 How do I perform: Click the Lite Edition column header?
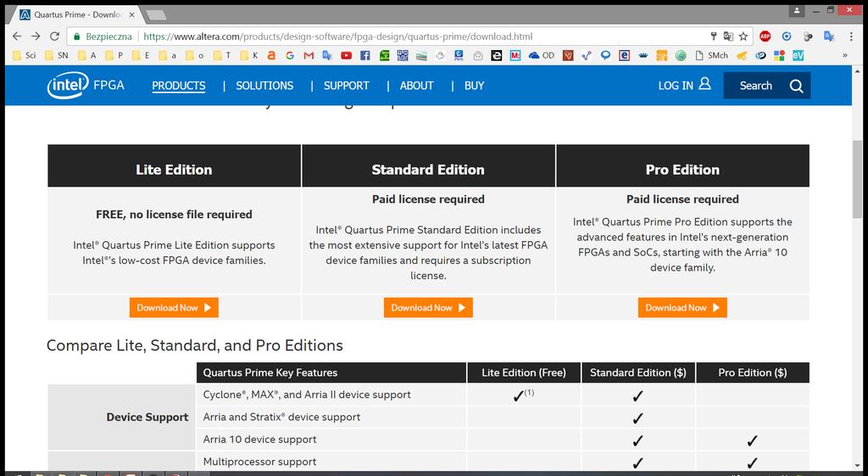point(174,165)
